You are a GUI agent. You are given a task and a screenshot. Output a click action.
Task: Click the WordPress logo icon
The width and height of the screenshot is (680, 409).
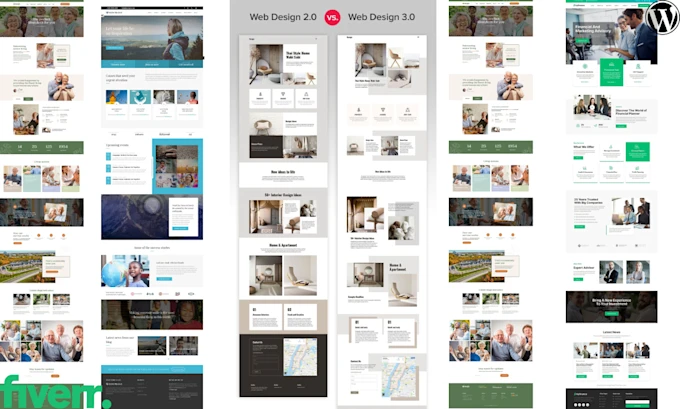pyautogui.click(x=660, y=17)
